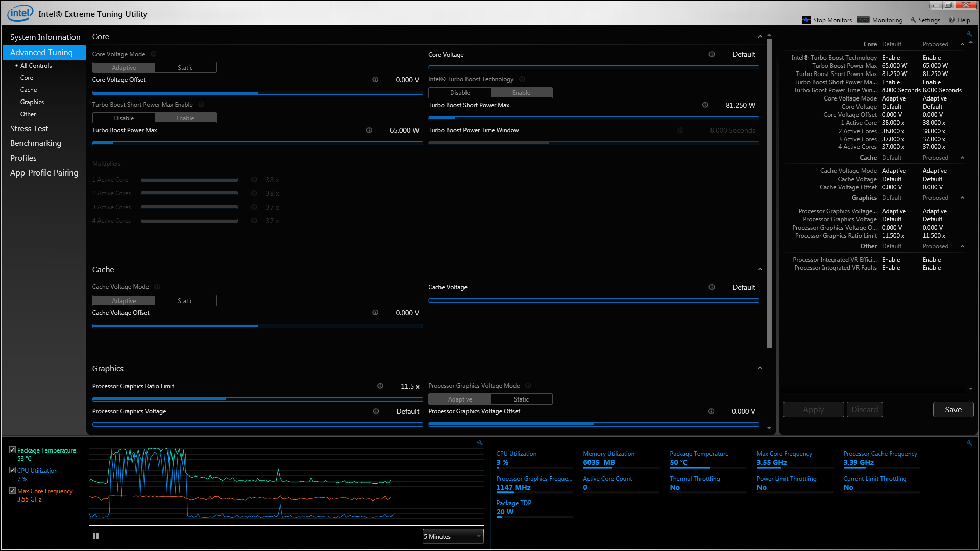Show info for Processor Graphics Voltage Mode
The width and height of the screenshot is (980, 551).
pyautogui.click(x=528, y=386)
